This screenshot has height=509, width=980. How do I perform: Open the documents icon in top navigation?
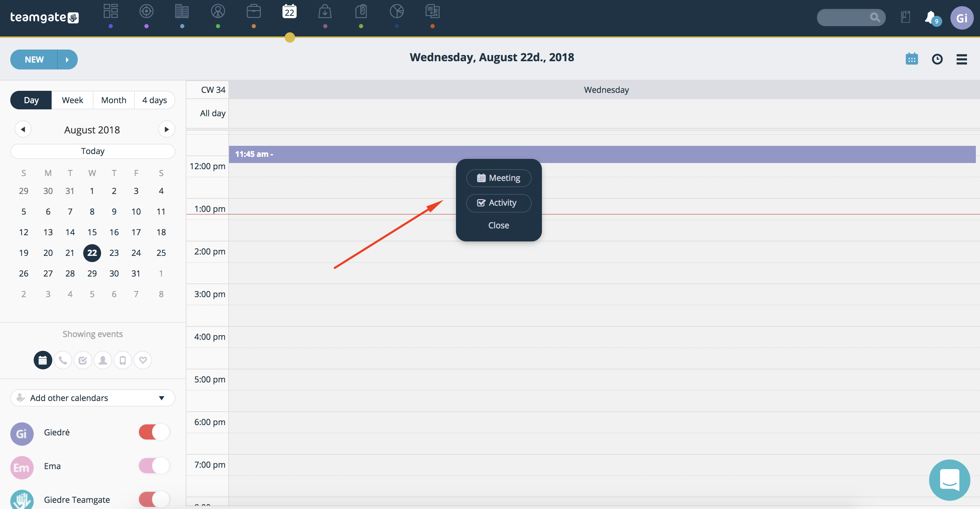(433, 11)
